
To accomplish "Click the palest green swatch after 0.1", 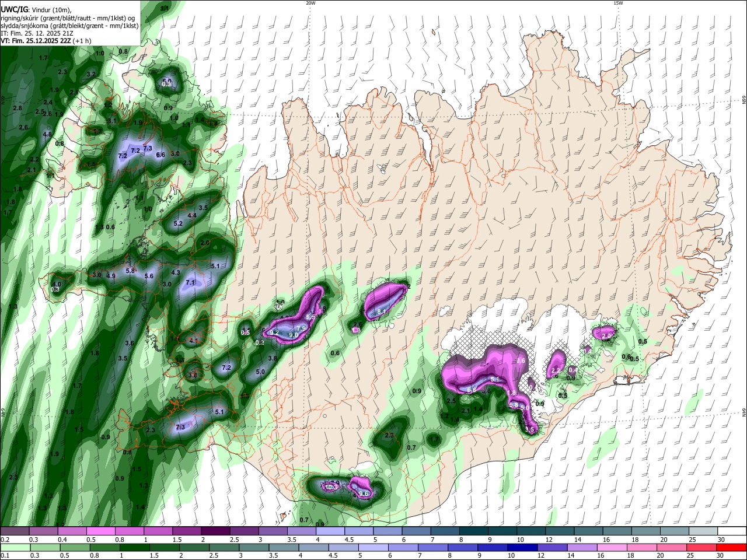I will coord(15,547).
